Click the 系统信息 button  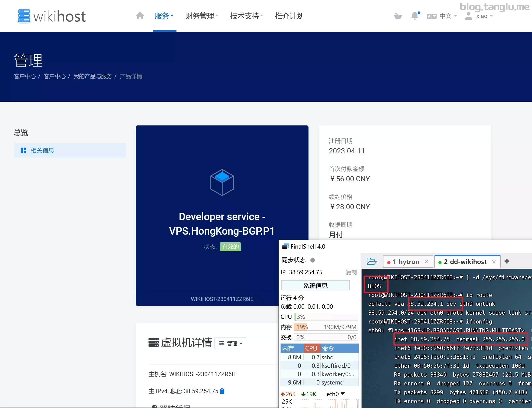click(315, 286)
